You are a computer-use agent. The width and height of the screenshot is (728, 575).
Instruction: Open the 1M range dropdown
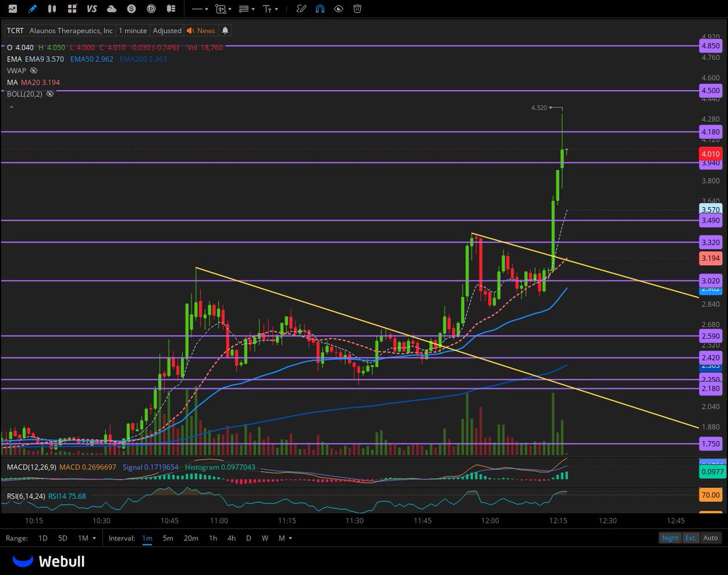86,538
